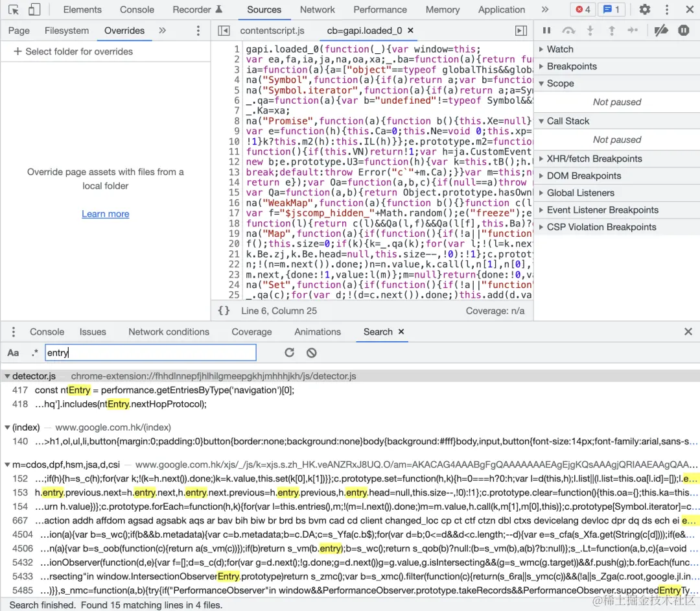Screen dimensions: 700x611
Task: Switch to the Elements panel
Action: click(82, 9)
